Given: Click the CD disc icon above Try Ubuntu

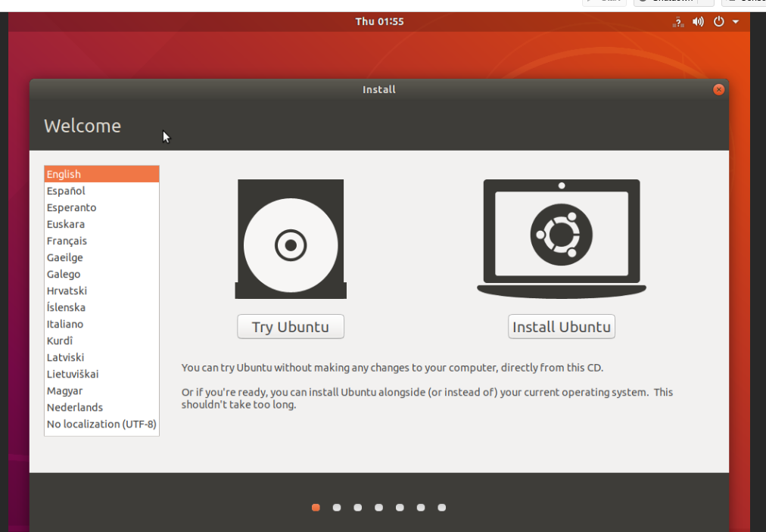Looking at the screenshot, I should 291,239.
